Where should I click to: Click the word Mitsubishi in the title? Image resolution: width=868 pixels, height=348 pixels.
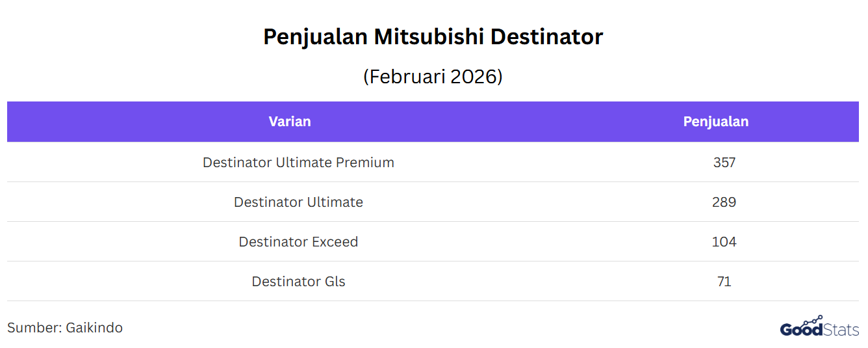[x=429, y=36]
